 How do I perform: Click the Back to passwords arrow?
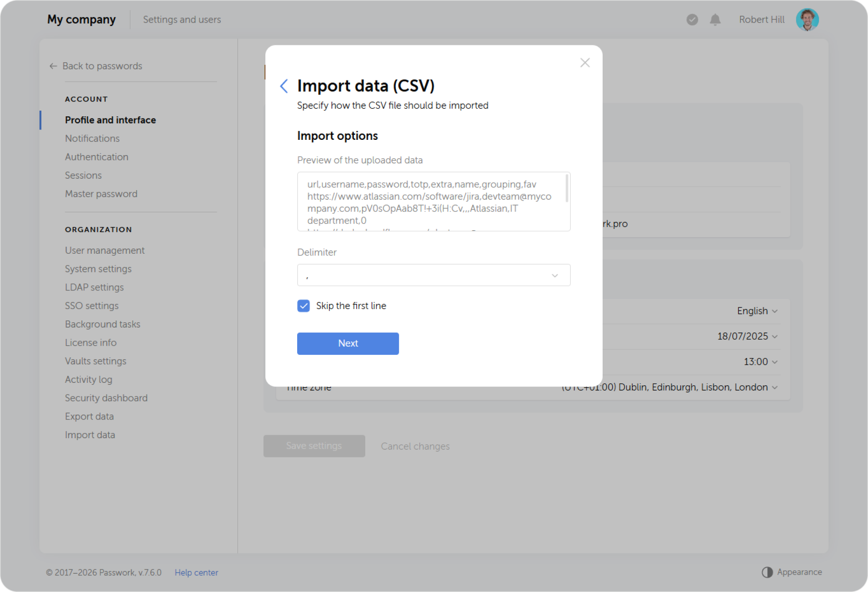point(53,66)
